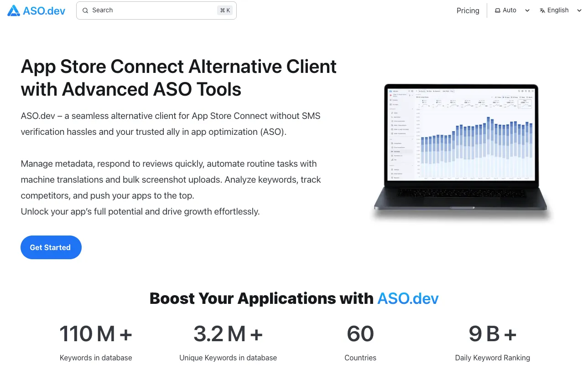The height and width of the screenshot is (369, 588).
Task: Click the paragraph starting 'Manage metadata'
Action: [x=171, y=179]
